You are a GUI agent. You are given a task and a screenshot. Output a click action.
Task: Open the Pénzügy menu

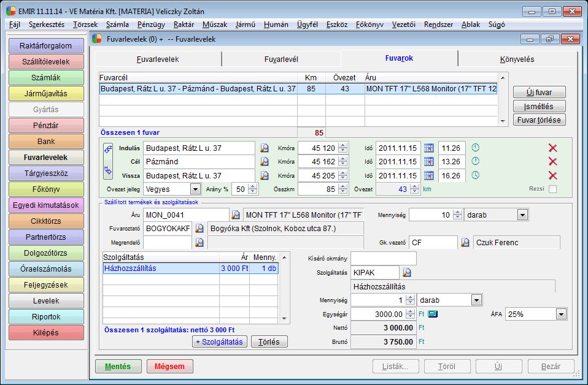(151, 25)
